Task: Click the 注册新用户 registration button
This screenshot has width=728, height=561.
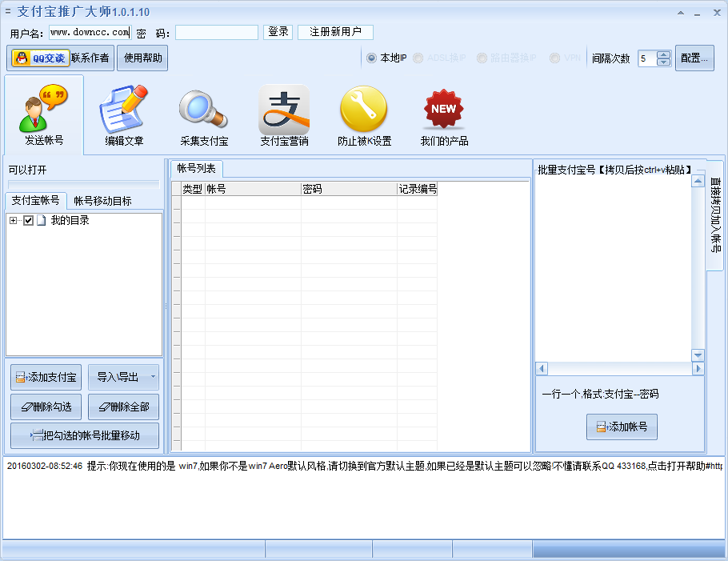Action: (x=334, y=32)
